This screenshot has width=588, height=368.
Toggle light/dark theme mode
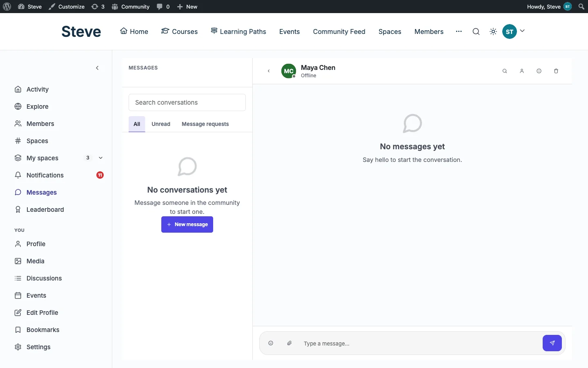coord(493,31)
